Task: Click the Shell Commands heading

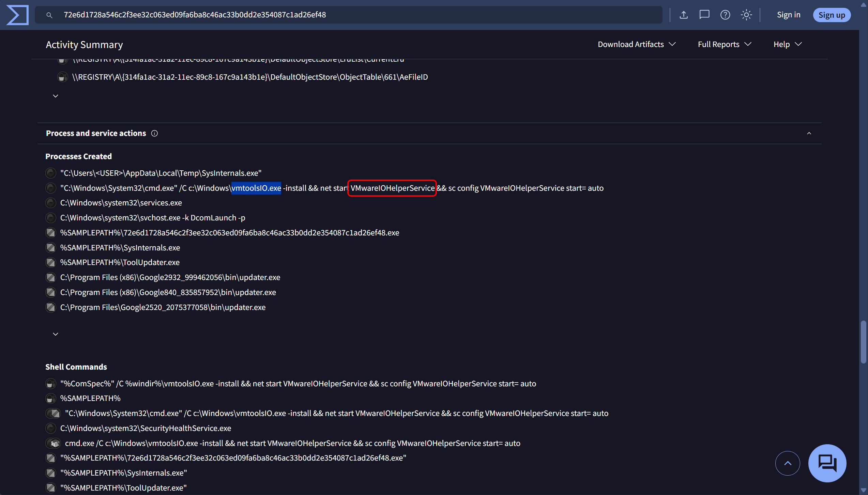Action: coord(76,367)
